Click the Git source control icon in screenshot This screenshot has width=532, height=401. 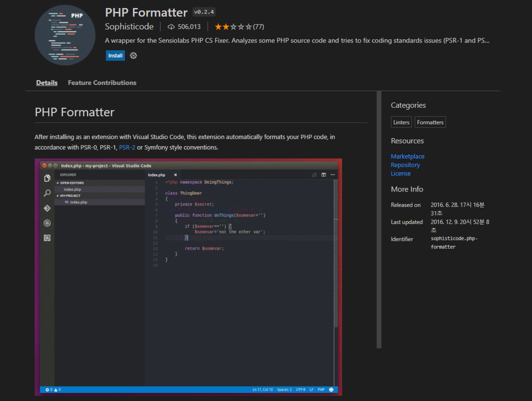coord(47,208)
